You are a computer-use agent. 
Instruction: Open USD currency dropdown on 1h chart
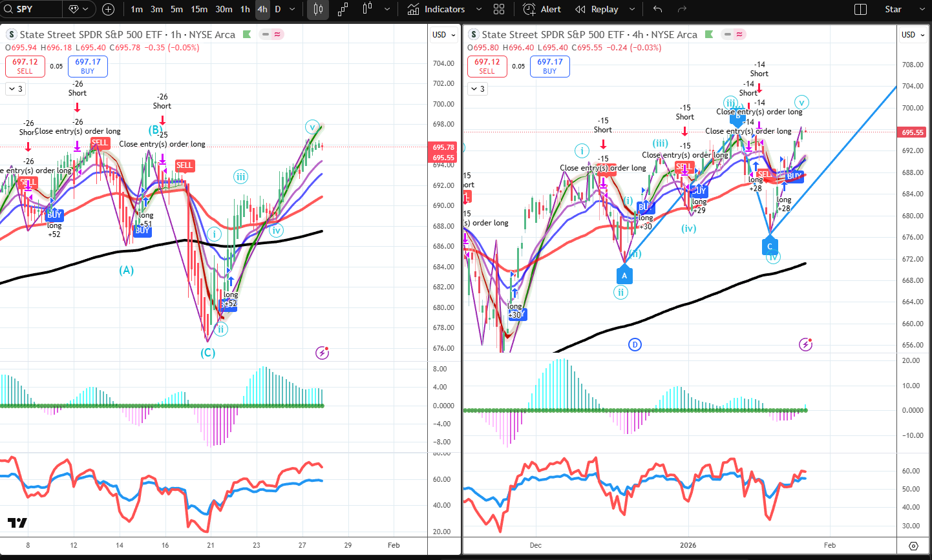[443, 35]
